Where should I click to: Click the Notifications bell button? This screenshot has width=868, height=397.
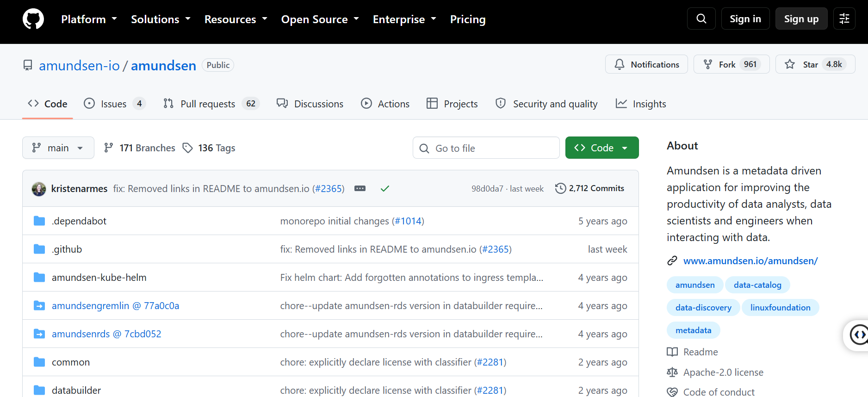[646, 64]
